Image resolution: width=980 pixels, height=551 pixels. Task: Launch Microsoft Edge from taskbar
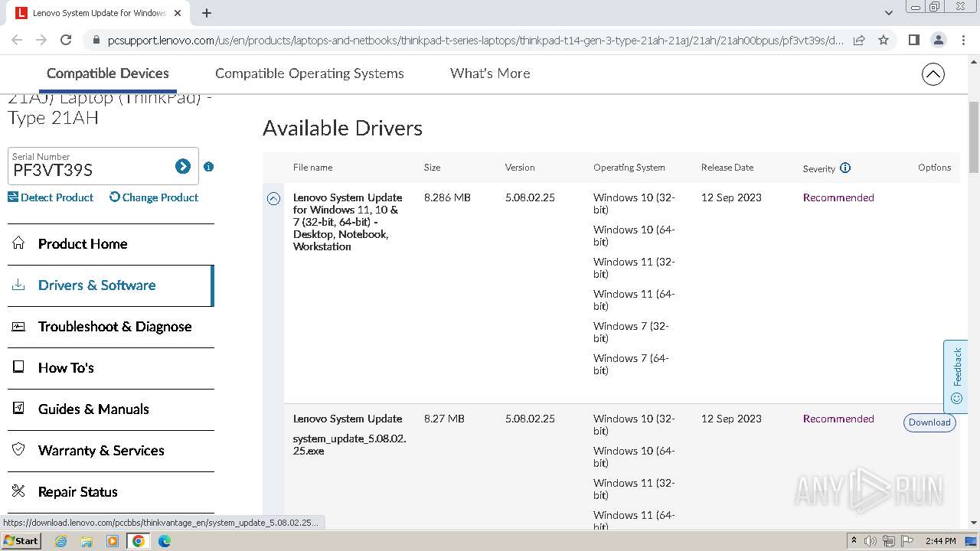(165, 541)
